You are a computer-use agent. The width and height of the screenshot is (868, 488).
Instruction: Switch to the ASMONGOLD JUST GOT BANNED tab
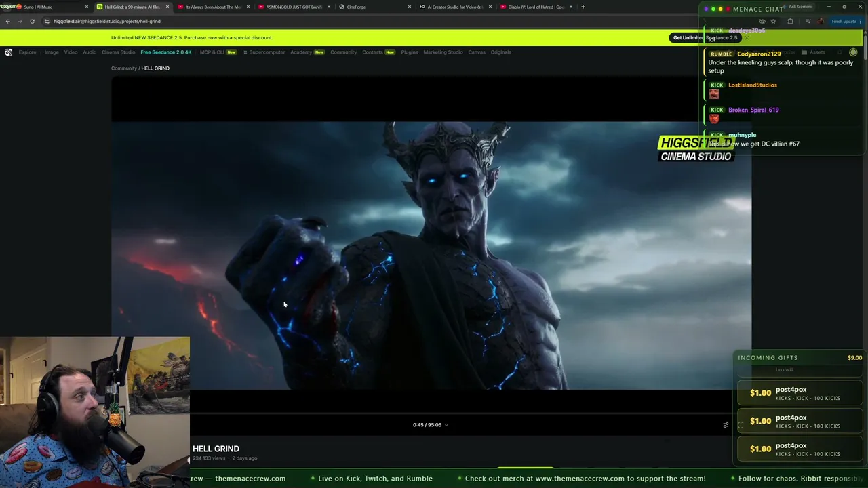click(x=293, y=7)
